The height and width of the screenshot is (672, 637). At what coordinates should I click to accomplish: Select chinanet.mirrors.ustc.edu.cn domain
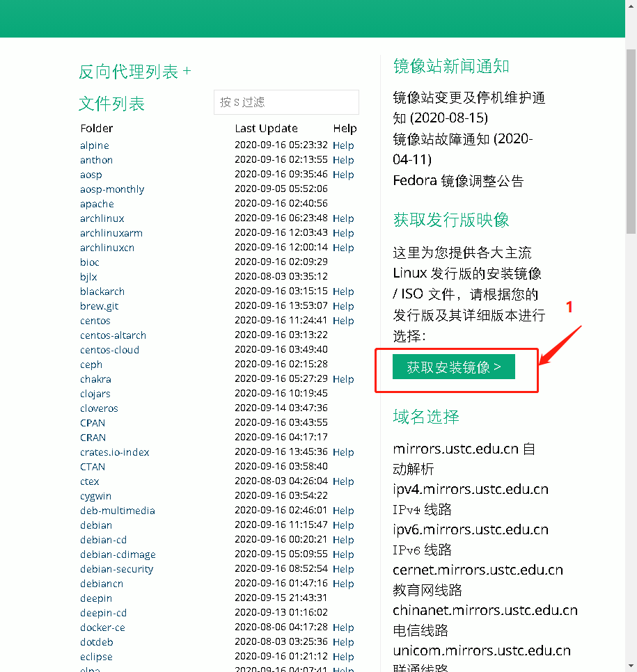point(485,610)
